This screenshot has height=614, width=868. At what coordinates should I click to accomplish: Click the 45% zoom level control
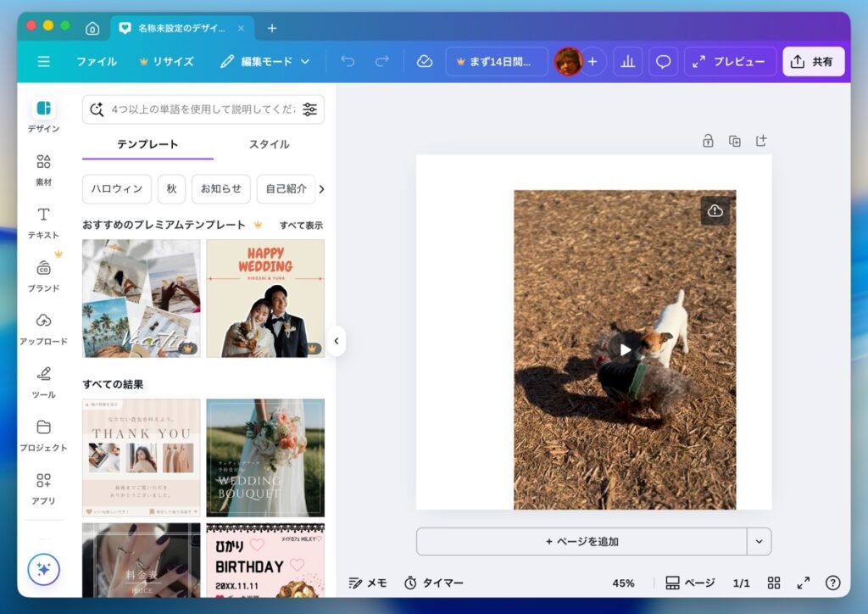pyautogui.click(x=624, y=583)
